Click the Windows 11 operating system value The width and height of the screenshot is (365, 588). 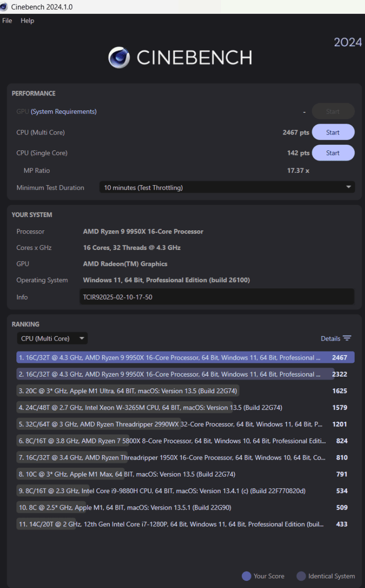tap(167, 280)
